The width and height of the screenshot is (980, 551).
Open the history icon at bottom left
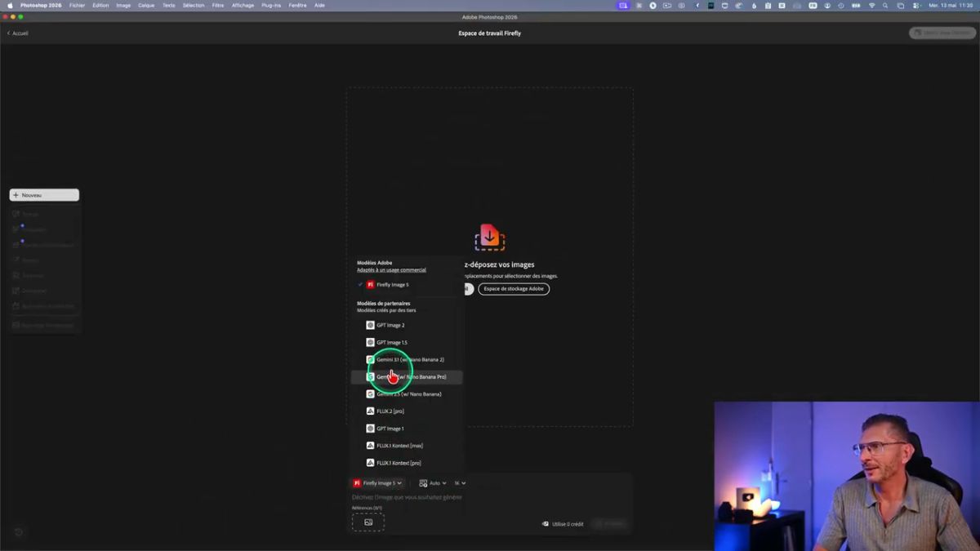pyautogui.click(x=19, y=532)
